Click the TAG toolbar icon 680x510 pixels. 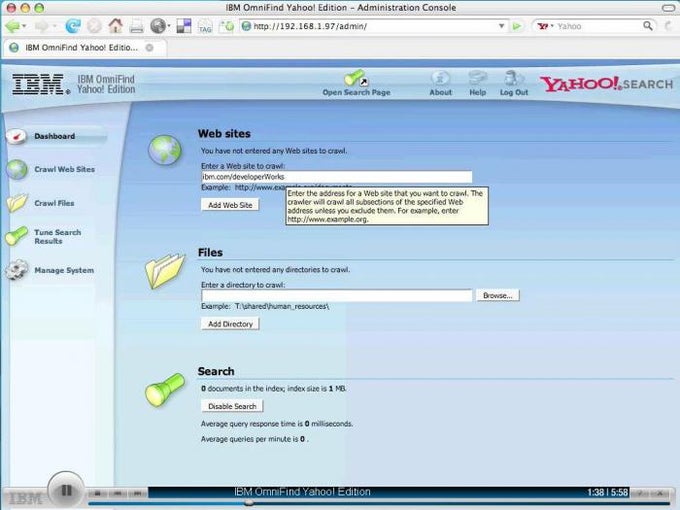pos(205,27)
